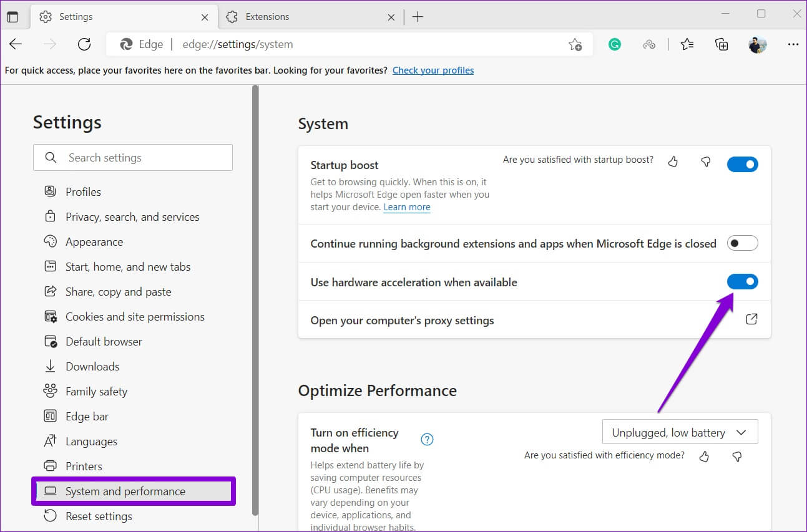
Task: Switch to the Extensions tab
Action: pos(311,17)
